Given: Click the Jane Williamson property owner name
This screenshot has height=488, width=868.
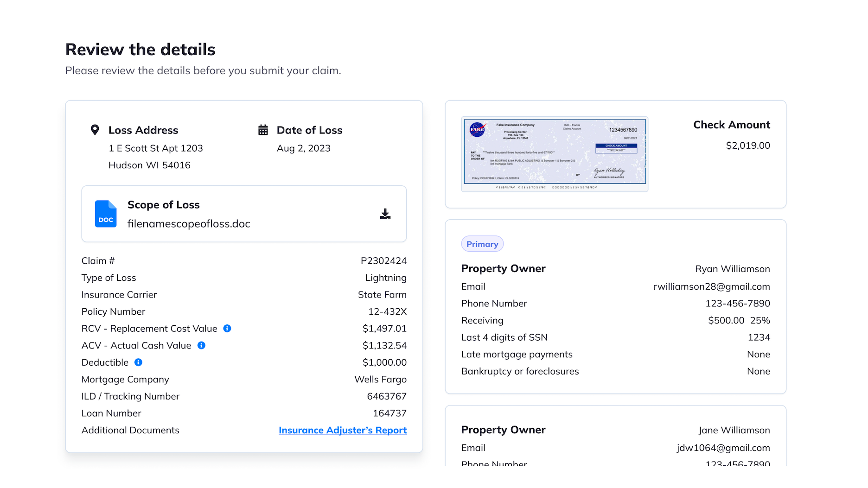Looking at the screenshot, I should click(734, 430).
